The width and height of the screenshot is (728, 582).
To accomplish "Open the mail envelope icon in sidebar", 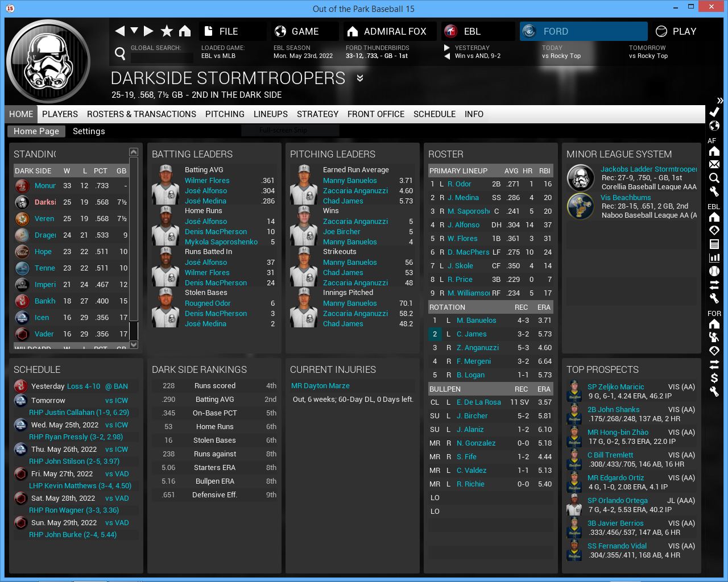I will click(714, 164).
